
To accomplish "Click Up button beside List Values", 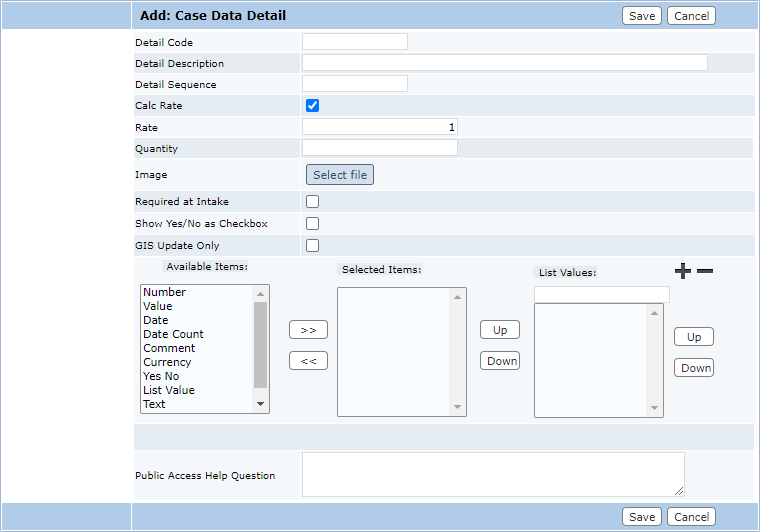I will [694, 337].
